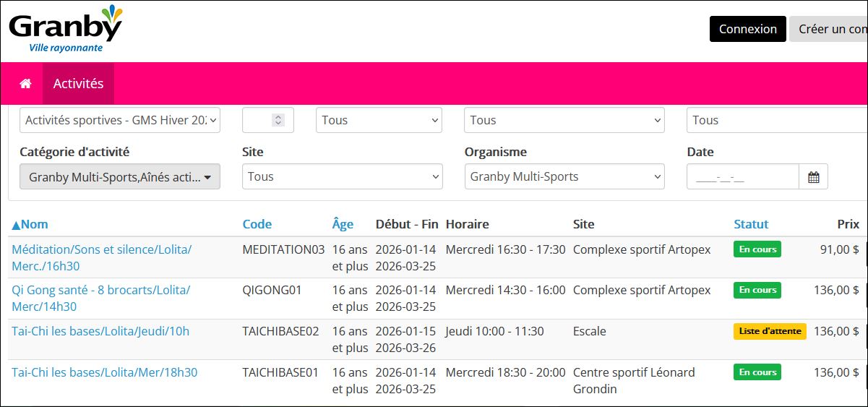Click into the Date input field
Image resolution: width=868 pixels, height=407 pixels.
point(742,177)
